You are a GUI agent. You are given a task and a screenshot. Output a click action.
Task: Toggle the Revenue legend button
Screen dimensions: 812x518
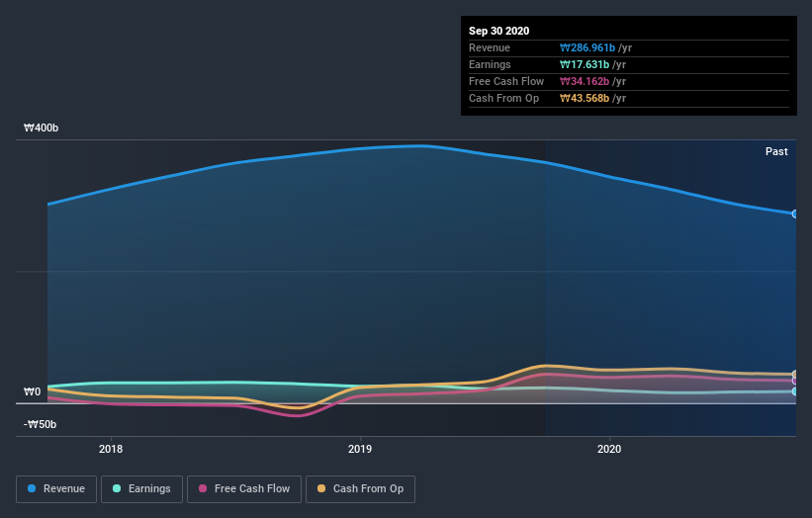(x=56, y=489)
